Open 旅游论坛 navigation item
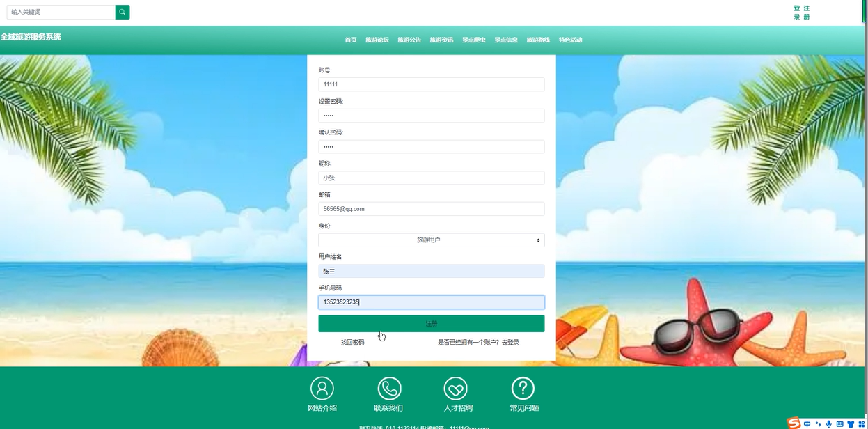 377,40
